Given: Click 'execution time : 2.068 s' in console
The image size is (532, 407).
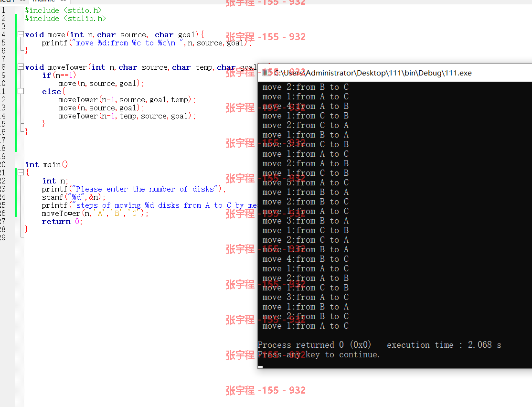Looking at the screenshot, I should point(444,345).
